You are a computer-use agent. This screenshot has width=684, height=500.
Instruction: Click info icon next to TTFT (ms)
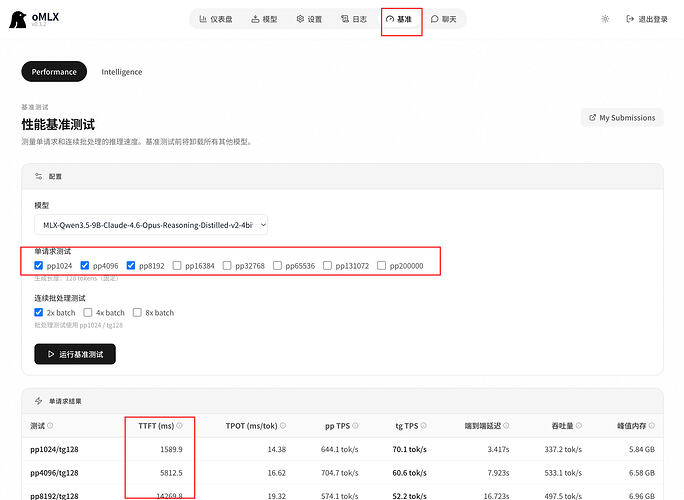pos(179,425)
